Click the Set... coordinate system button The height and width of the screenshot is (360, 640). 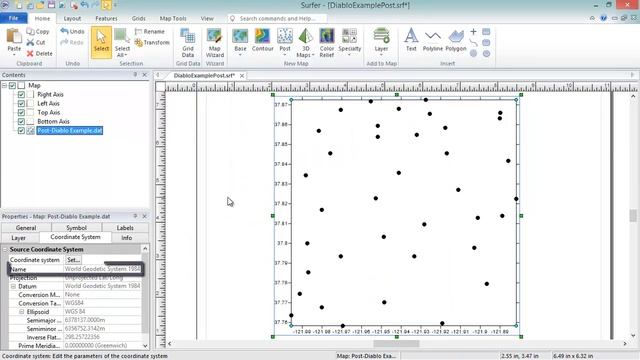(73, 260)
